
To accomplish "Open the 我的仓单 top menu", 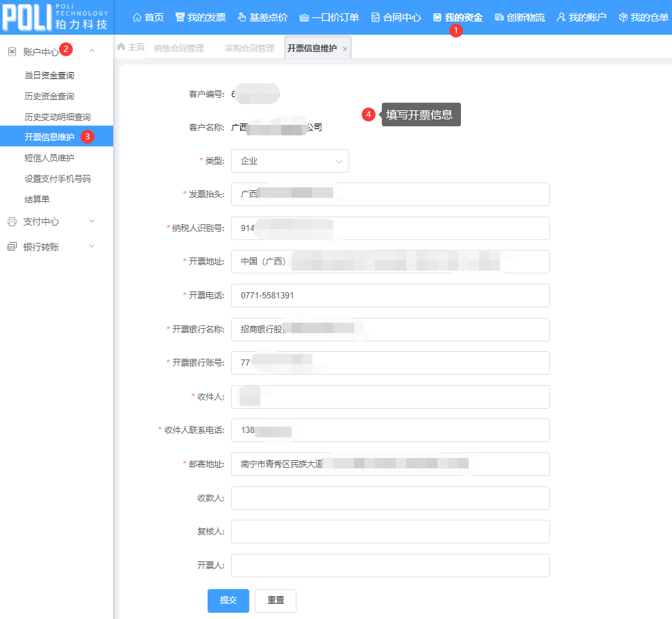I will point(643,17).
